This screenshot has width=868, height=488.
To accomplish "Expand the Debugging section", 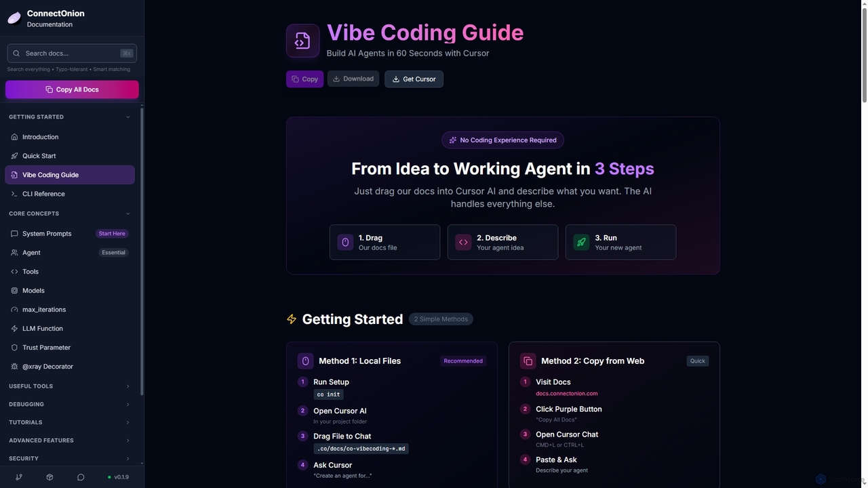I will pos(69,405).
